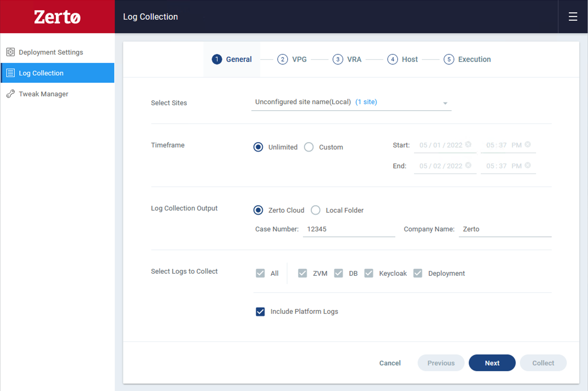Go to the VPG step tab
This screenshot has width=588, height=391.
tap(292, 59)
